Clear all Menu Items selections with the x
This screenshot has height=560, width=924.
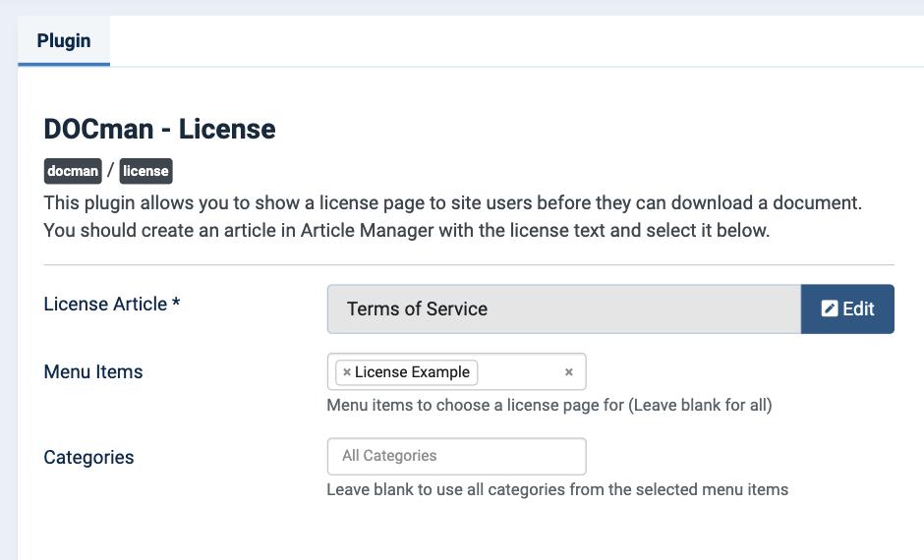click(569, 372)
